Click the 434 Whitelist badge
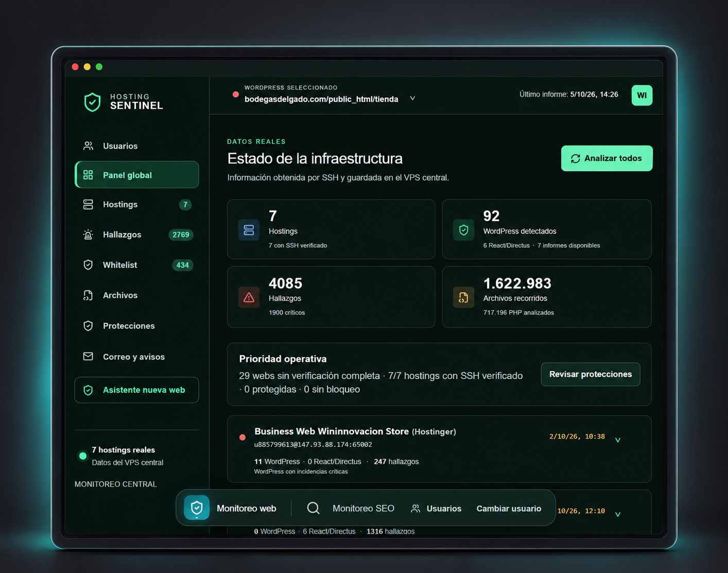This screenshot has height=573, width=728. (182, 265)
